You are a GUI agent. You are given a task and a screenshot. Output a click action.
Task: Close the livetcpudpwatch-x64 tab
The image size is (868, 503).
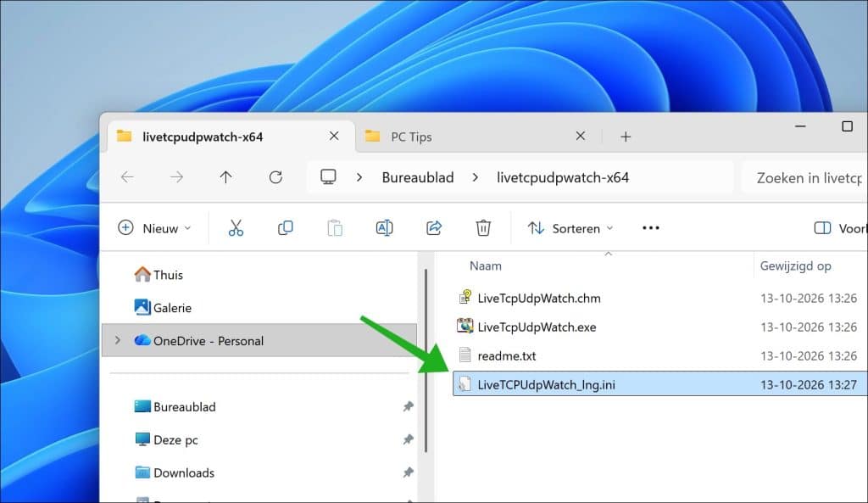[x=334, y=136]
